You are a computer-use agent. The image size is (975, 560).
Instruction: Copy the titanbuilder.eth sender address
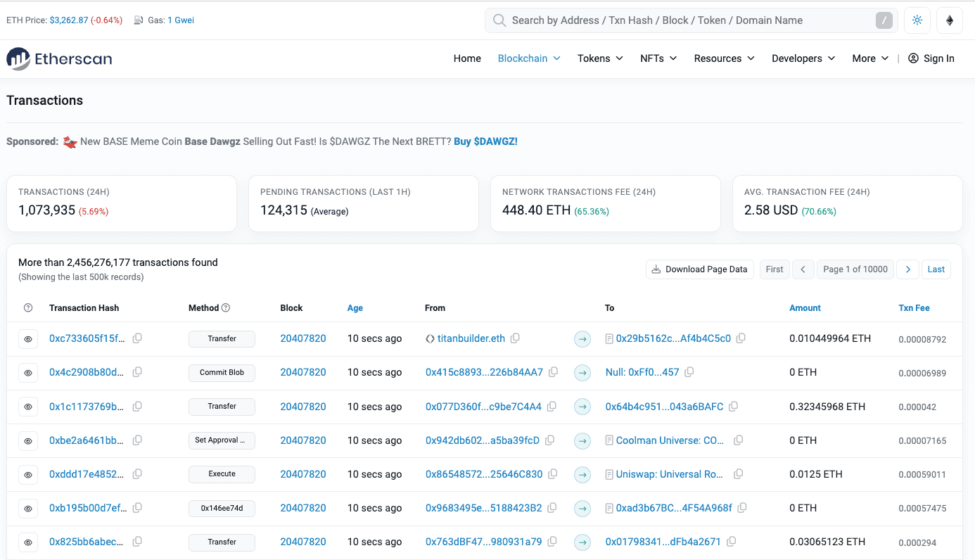tap(515, 338)
